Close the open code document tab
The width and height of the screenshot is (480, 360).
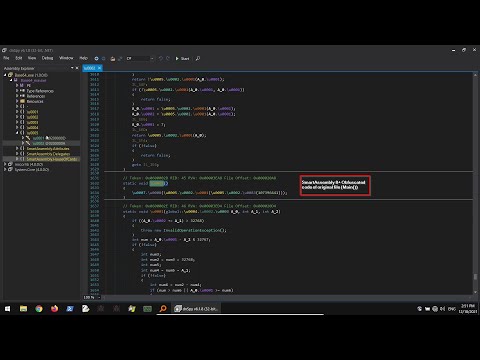click(99, 68)
